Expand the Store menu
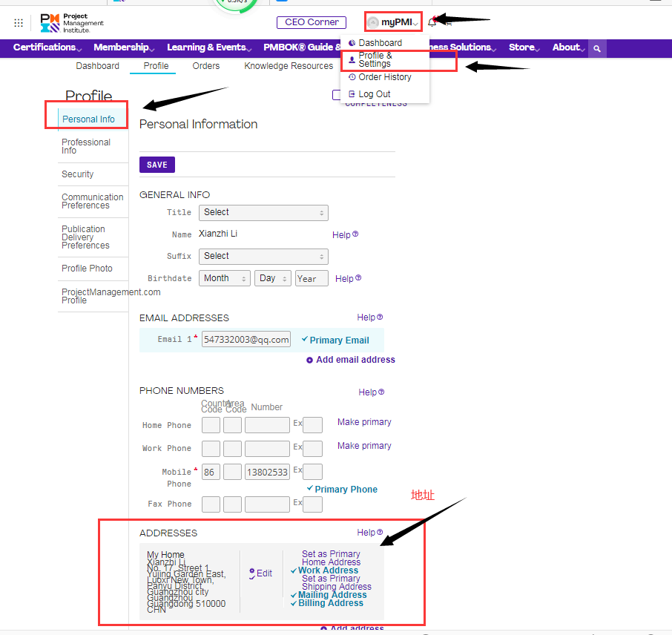Image resolution: width=672 pixels, height=635 pixels. click(524, 47)
